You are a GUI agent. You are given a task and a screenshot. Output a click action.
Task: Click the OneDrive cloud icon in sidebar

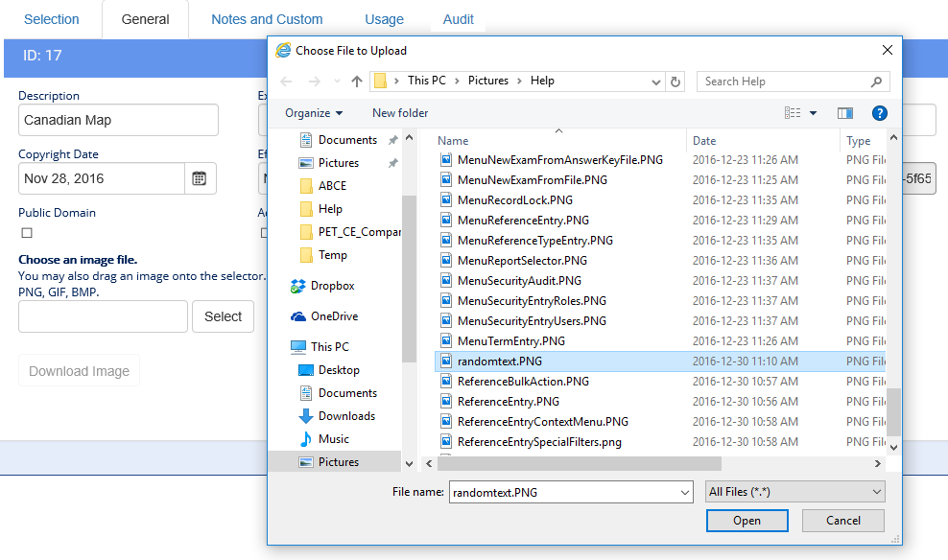[298, 316]
